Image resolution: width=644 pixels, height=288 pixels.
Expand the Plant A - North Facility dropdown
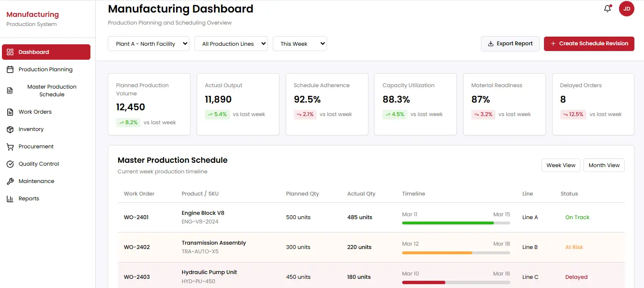149,44
